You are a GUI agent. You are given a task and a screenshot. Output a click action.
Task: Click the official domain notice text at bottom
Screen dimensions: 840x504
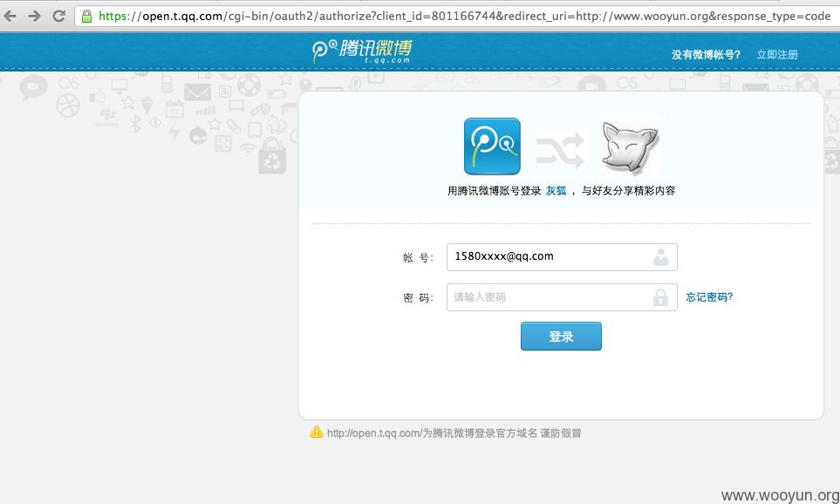click(x=454, y=433)
